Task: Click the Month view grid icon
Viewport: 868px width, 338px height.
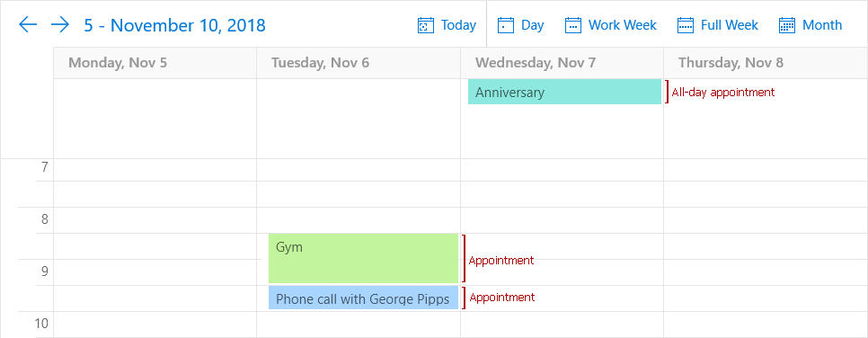Action: (x=786, y=25)
